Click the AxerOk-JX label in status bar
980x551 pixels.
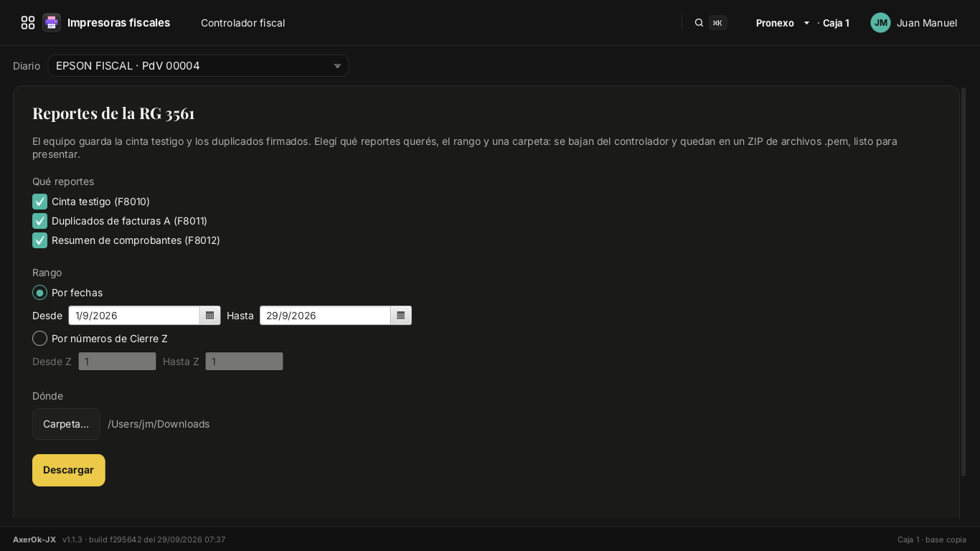pyautogui.click(x=34, y=540)
